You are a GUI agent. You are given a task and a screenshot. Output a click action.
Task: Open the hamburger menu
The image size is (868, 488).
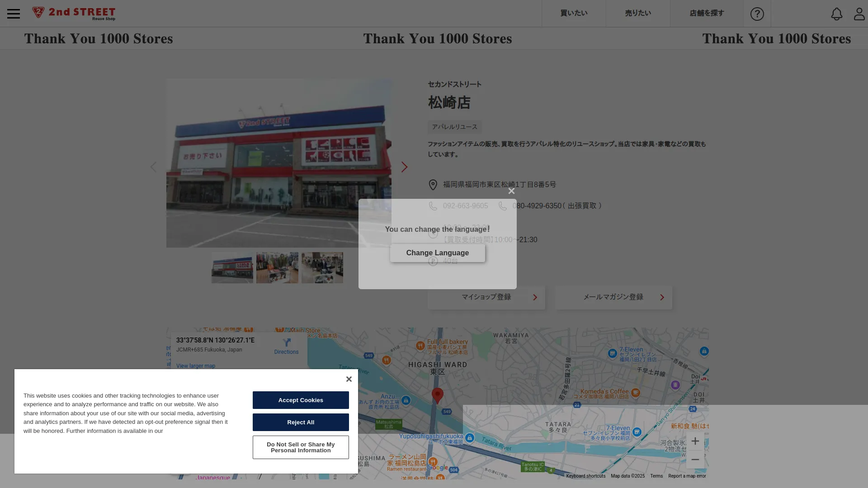14,14
